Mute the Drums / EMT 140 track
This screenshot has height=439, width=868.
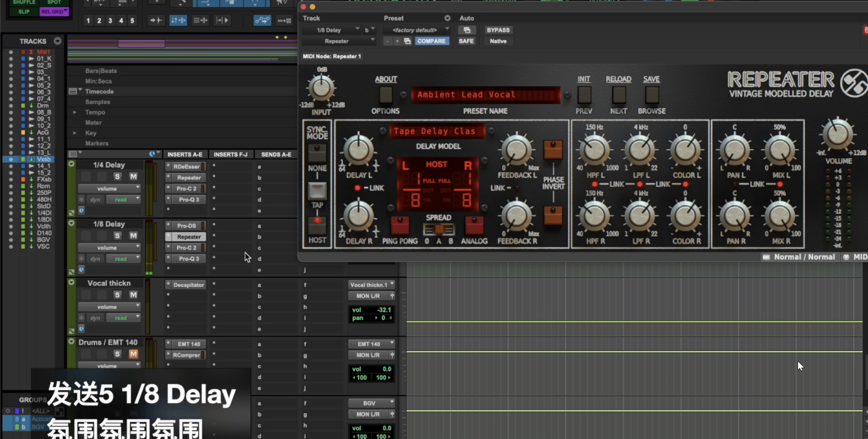pyautogui.click(x=133, y=354)
